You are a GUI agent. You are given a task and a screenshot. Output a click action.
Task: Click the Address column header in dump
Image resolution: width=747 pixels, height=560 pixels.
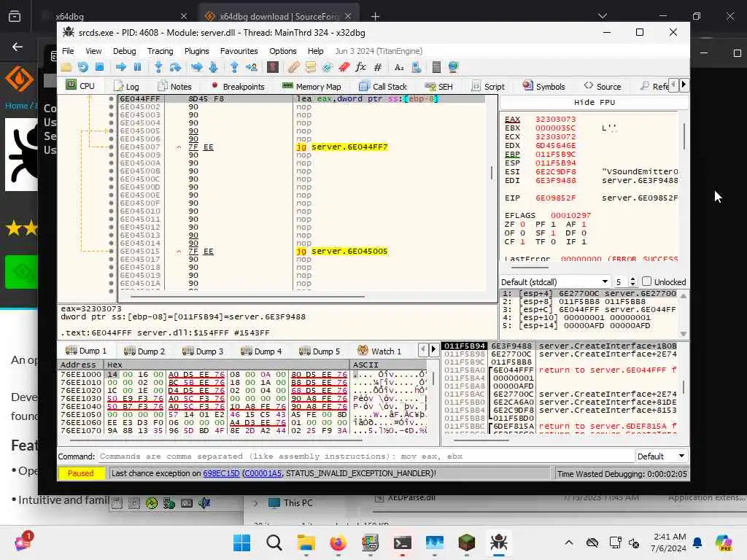point(81,365)
